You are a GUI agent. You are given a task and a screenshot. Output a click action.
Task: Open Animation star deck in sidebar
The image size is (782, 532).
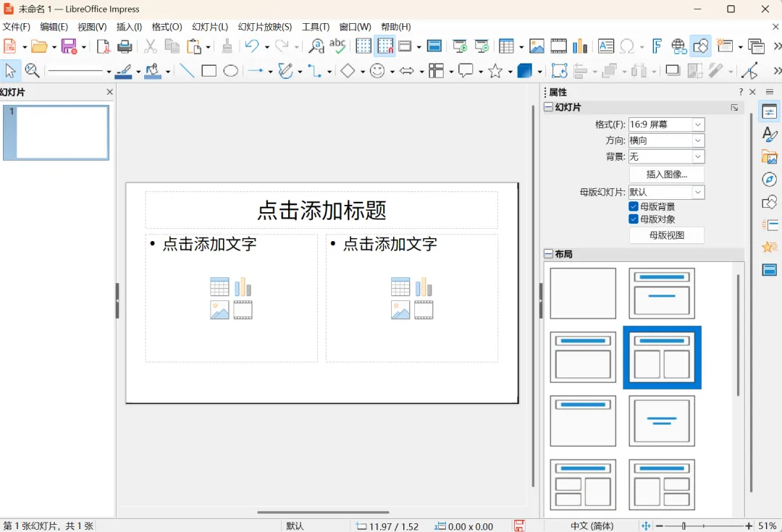point(770,248)
